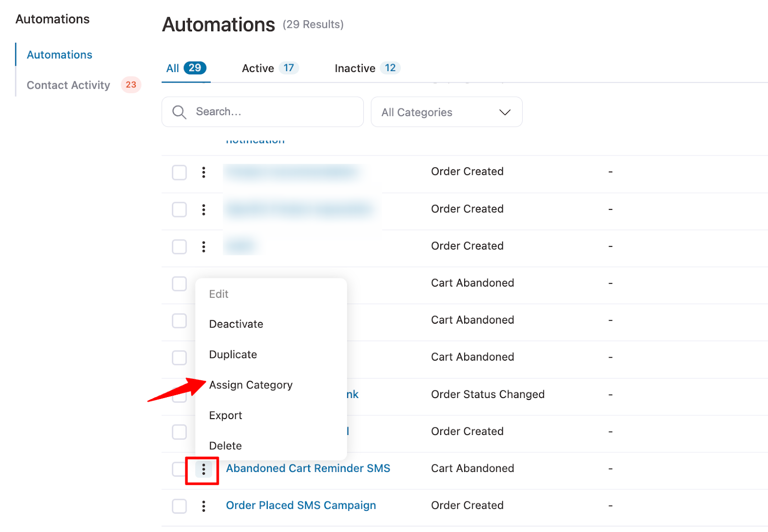Open three-dot menu for Abandoned Cart Reminder SMS

click(204, 469)
